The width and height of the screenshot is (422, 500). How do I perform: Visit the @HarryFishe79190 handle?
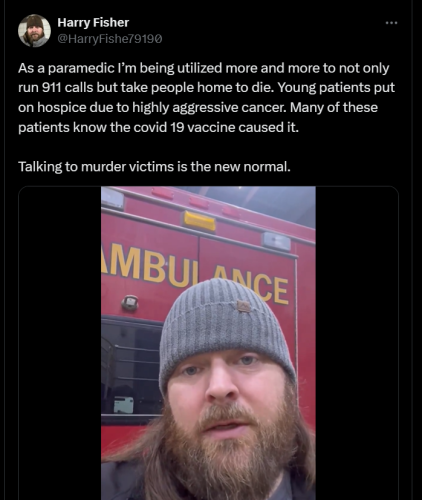[x=110, y=39]
